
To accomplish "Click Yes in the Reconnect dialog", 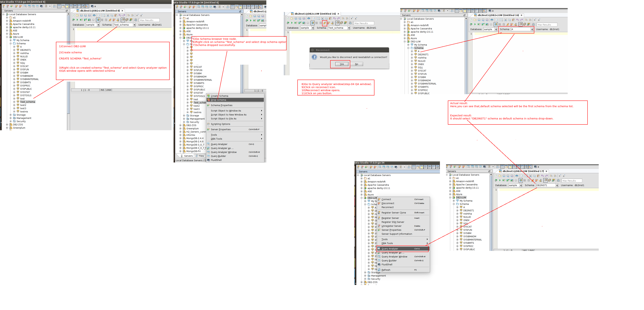I will 342,64.
